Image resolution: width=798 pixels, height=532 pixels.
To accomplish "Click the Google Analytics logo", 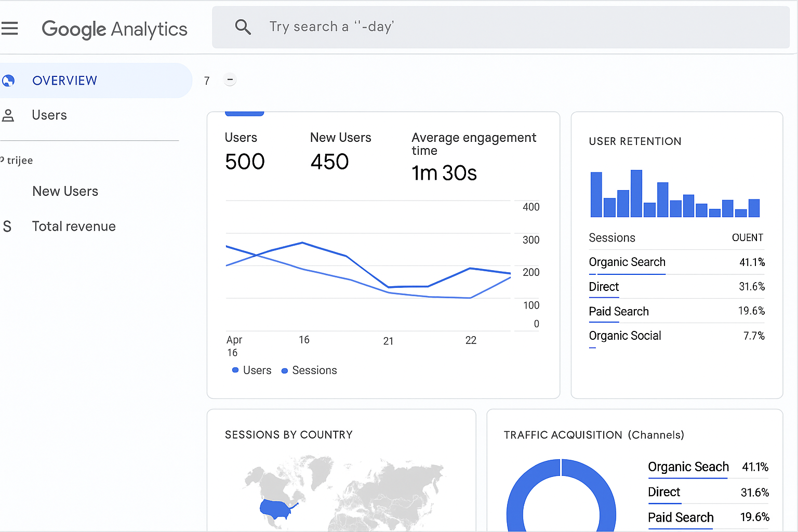I will pos(114,29).
